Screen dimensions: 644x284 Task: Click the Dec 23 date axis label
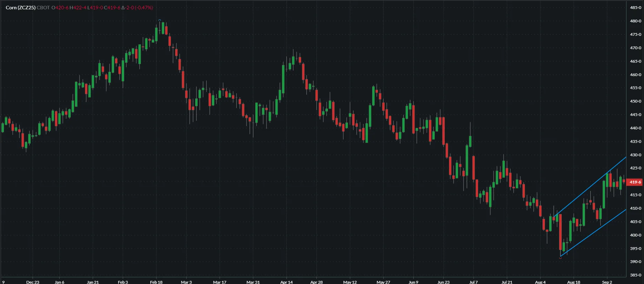coord(33,282)
